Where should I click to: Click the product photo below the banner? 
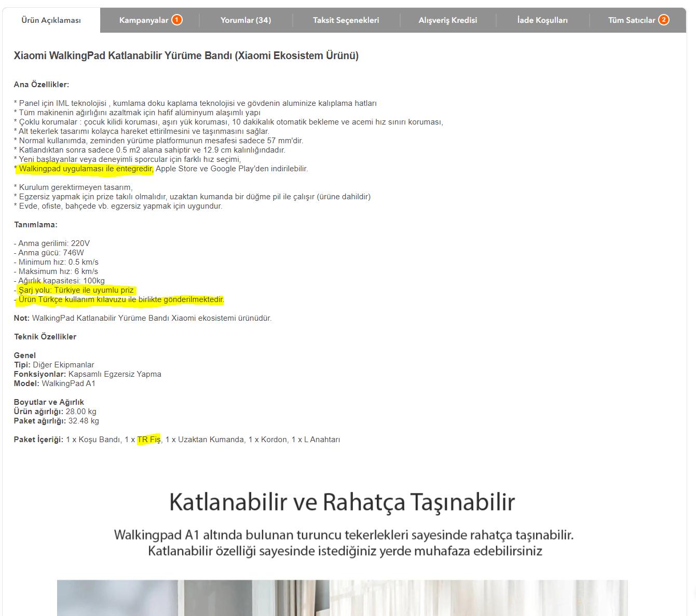[x=343, y=598]
